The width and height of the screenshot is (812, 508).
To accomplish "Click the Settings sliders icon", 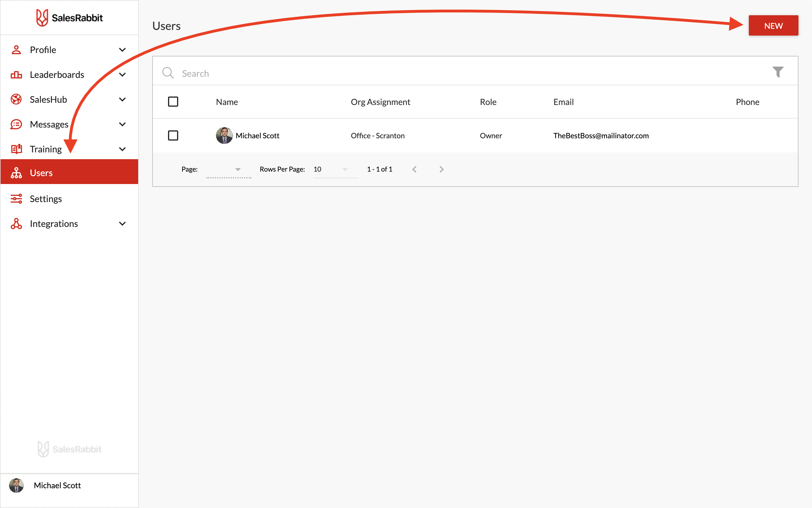I will [16, 199].
